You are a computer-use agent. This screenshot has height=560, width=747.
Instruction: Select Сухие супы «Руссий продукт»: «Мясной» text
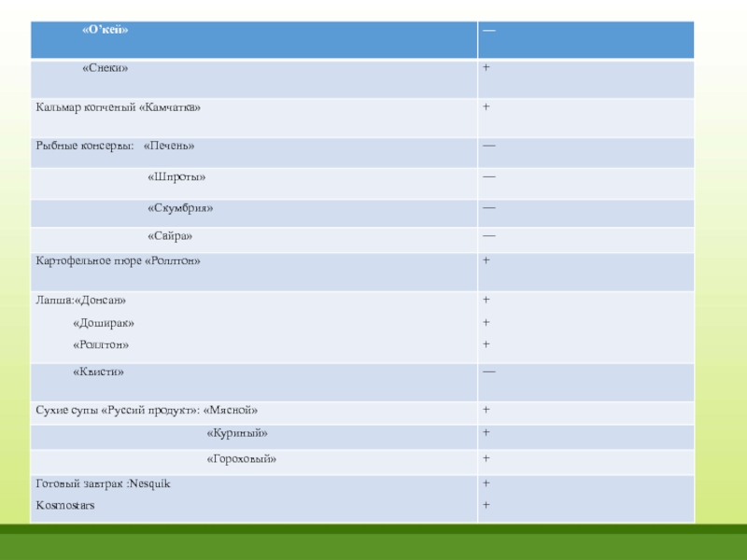tap(147, 411)
